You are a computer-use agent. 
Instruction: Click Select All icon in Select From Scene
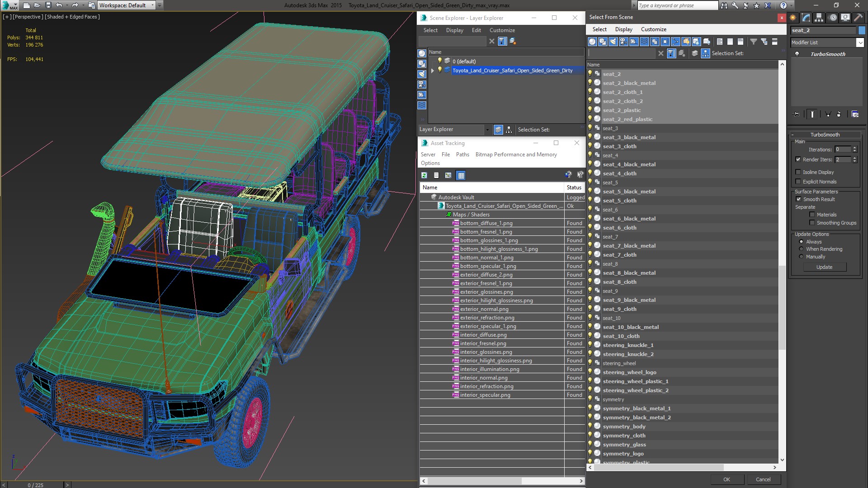pos(720,42)
